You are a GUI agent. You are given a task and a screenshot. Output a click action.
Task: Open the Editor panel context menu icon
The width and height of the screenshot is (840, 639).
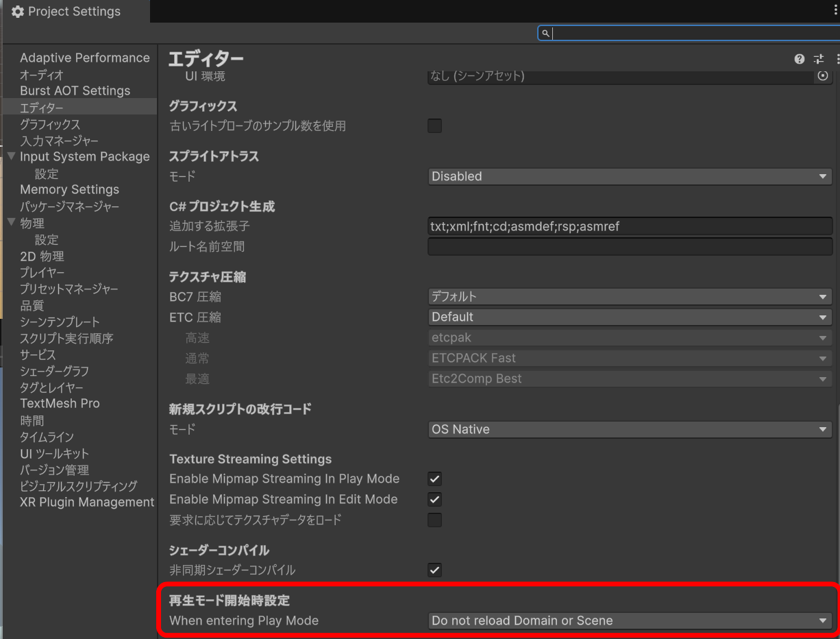[x=835, y=59]
